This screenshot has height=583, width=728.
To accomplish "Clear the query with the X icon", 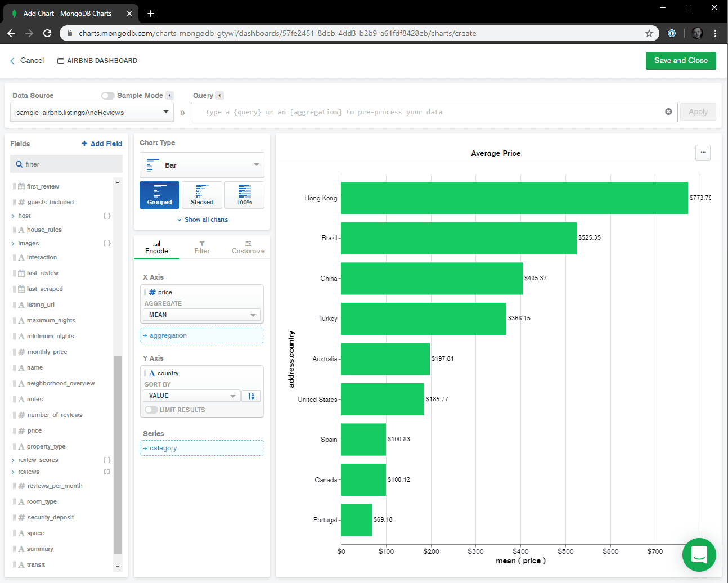I will (x=668, y=111).
